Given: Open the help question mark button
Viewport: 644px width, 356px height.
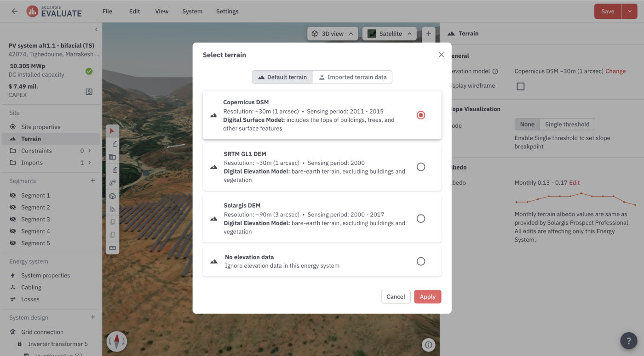Looking at the screenshot, I should (x=629, y=341).
